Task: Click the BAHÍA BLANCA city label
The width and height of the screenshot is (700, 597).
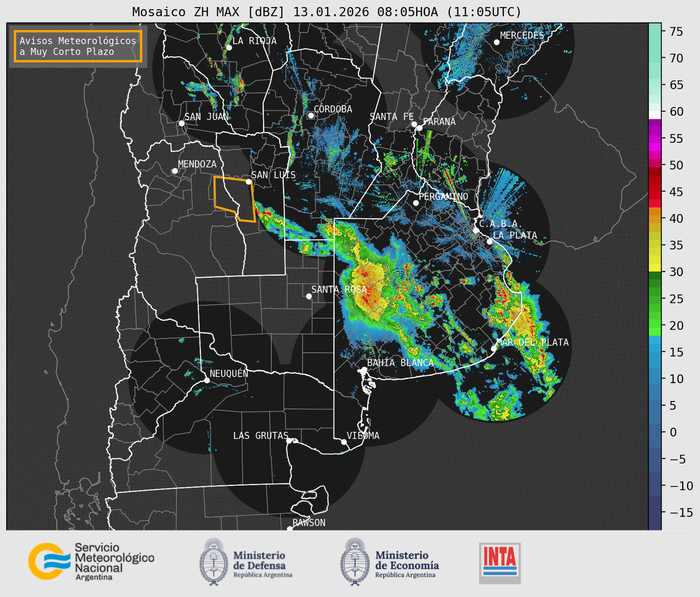Action: [400, 362]
